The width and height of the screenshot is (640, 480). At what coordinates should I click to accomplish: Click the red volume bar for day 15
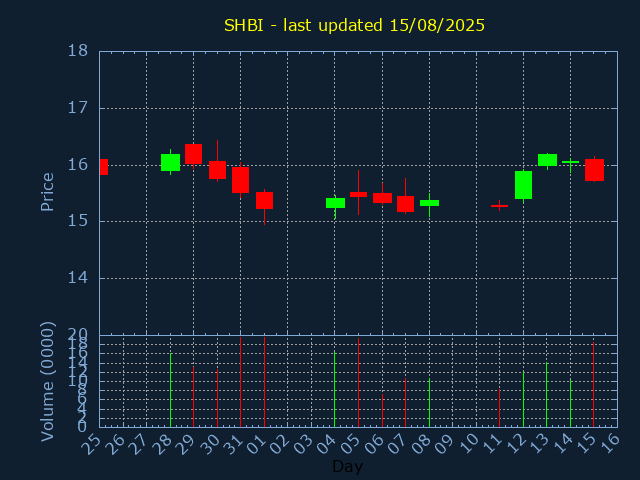593,384
